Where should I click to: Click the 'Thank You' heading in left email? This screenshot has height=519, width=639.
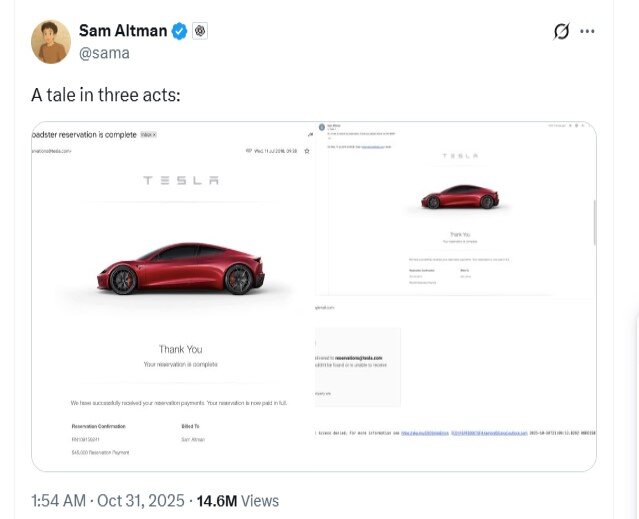point(180,349)
